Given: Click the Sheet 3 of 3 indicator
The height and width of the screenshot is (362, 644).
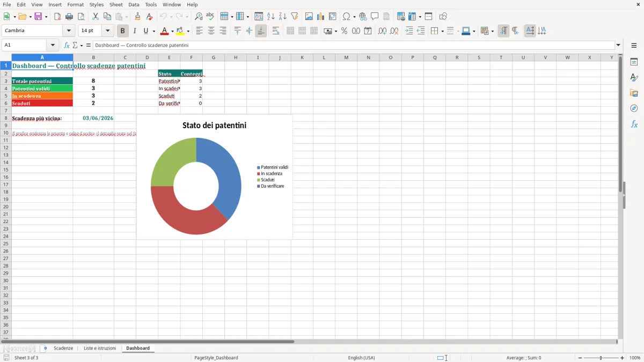Looking at the screenshot, I should pos(26,358).
